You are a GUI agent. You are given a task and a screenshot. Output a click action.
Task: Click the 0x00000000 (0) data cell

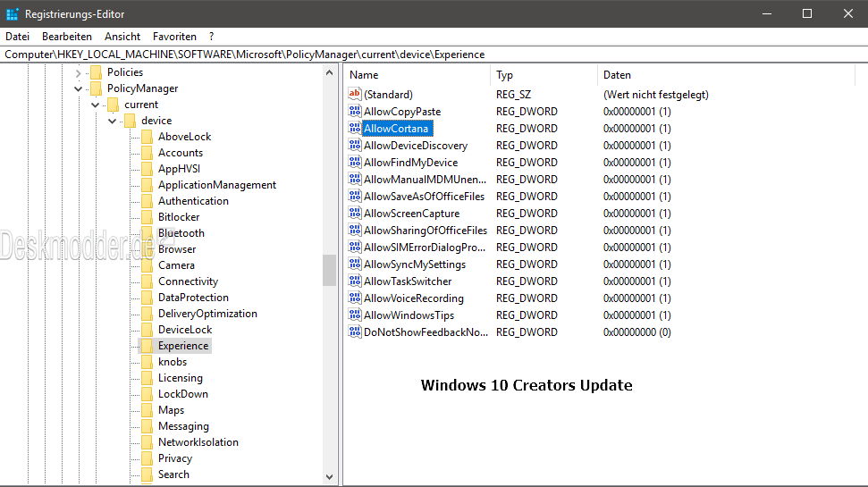637,332
